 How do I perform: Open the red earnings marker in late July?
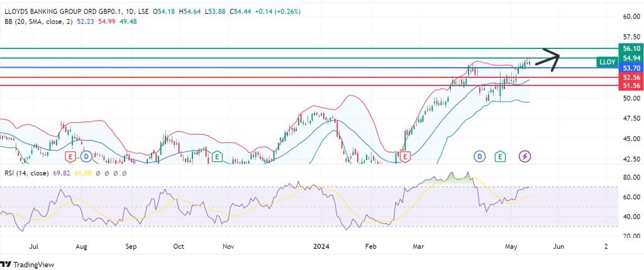pos(70,156)
